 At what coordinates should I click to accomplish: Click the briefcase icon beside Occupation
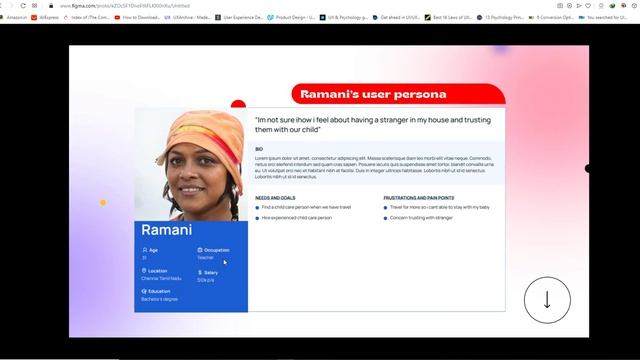200,250
